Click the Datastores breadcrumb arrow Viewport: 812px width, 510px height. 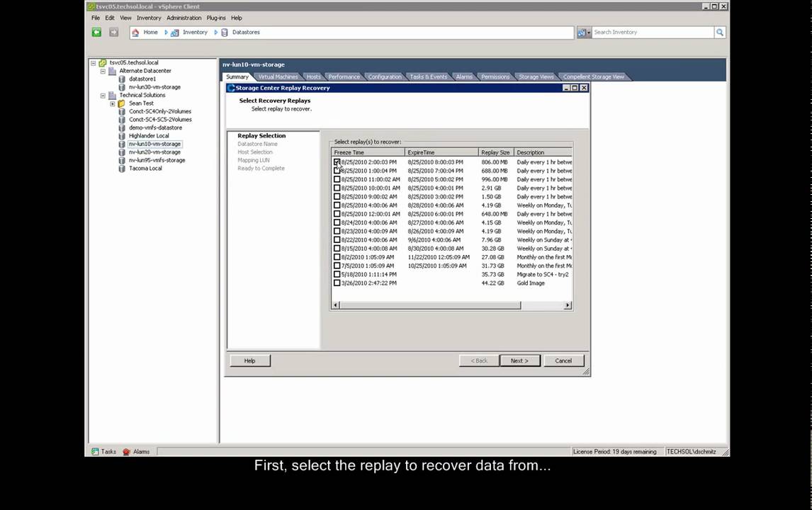[216, 32]
